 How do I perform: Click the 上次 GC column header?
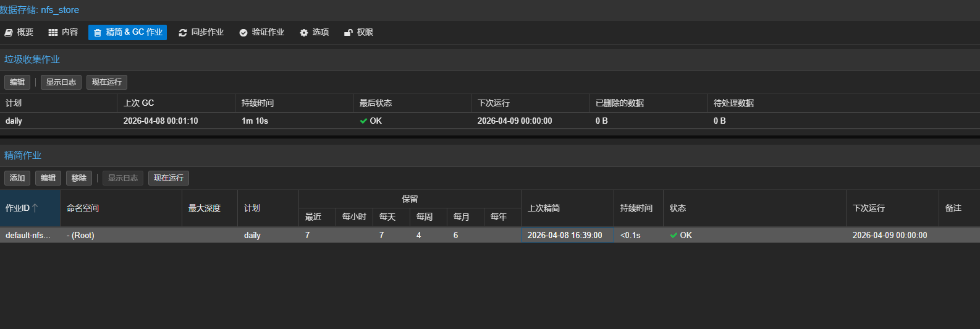[138, 103]
